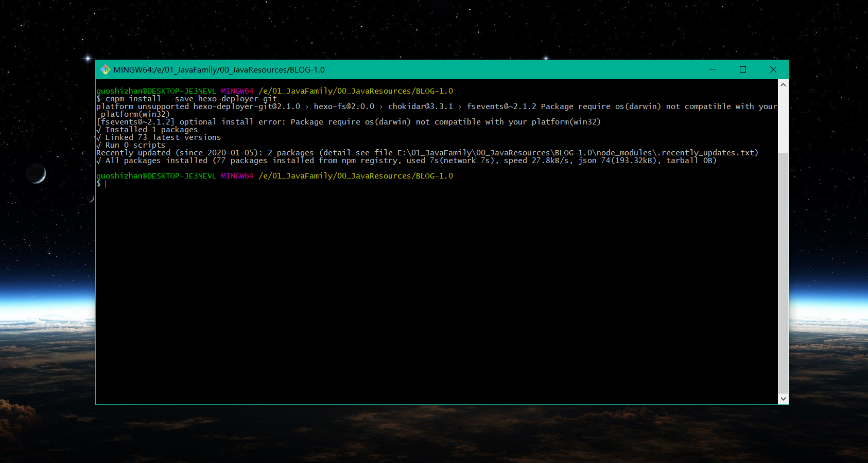Viewport: 868px width, 463px height.
Task: Click the 'Recently updated' output line
Action: click(427, 153)
